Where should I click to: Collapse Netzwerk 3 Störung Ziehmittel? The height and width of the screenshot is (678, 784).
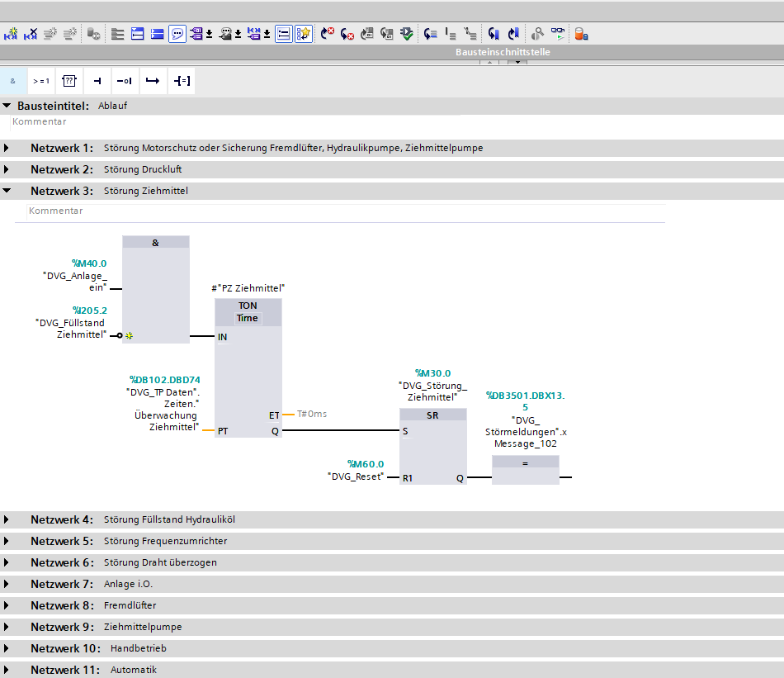[x=7, y=191]
